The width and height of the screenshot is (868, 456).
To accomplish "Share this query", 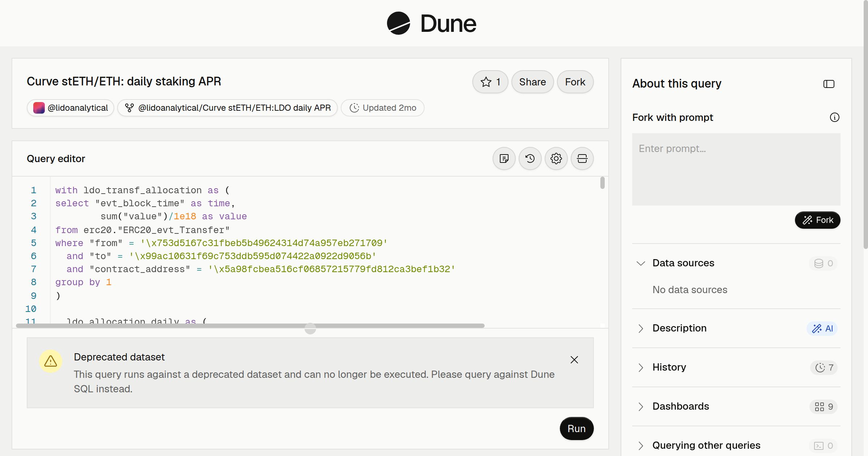I will click(x=532, y=82).
